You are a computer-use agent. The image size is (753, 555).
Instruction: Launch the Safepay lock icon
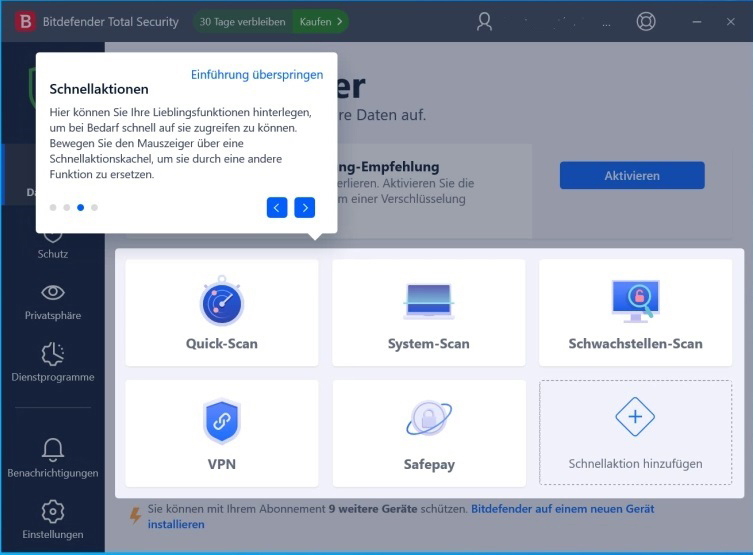(429, 418)
